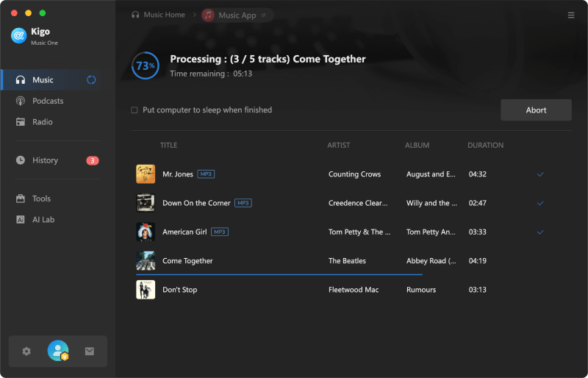This screenshot has width=588, height=378.
Task: Enable Put computer to sleep when finished
Action: pos(135,110)
